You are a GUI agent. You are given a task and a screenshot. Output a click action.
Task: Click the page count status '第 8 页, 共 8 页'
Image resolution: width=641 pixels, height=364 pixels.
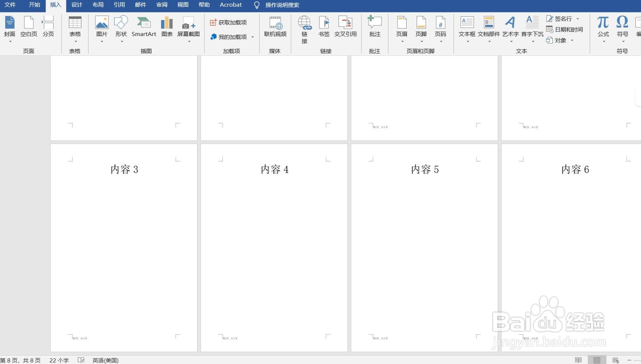tap(20, 360)
